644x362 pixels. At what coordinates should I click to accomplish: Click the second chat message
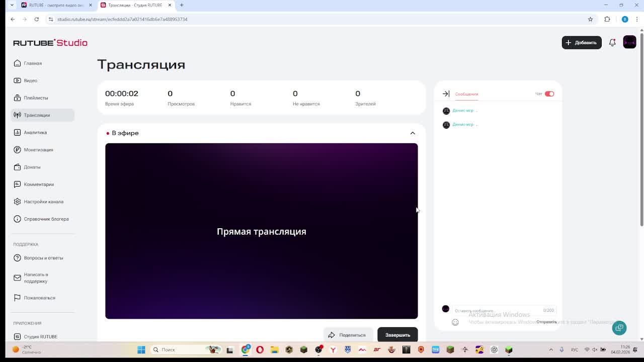point(460,125)
